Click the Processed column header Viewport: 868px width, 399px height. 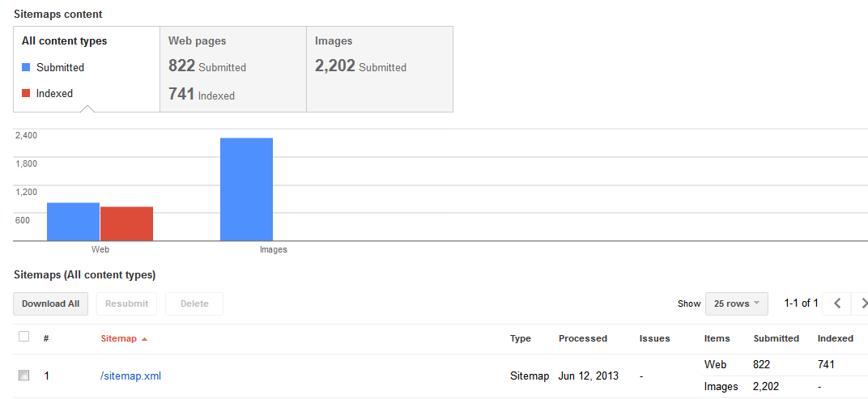tap(583, 338)
